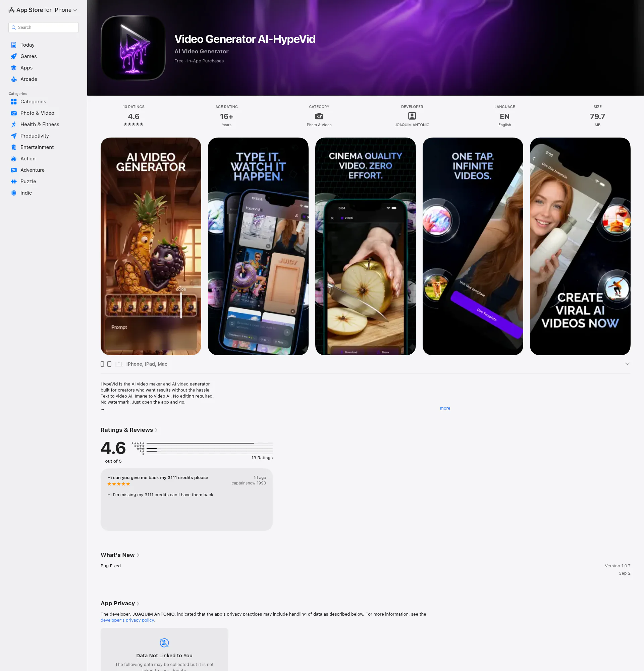Click the review's five orange stars

119,484
